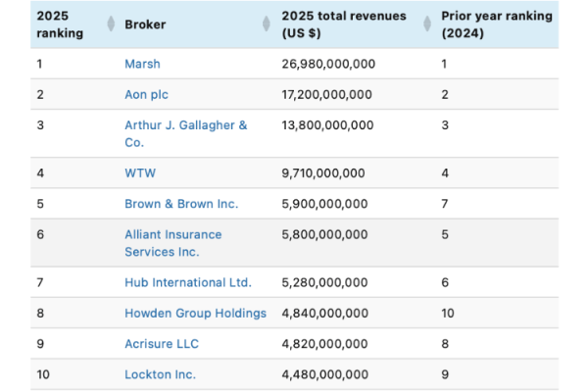The height and width of the screenshot is (392, 588).
Task: Sort table by Broker column
Action: pyautogui.click(x=267, y=24)
